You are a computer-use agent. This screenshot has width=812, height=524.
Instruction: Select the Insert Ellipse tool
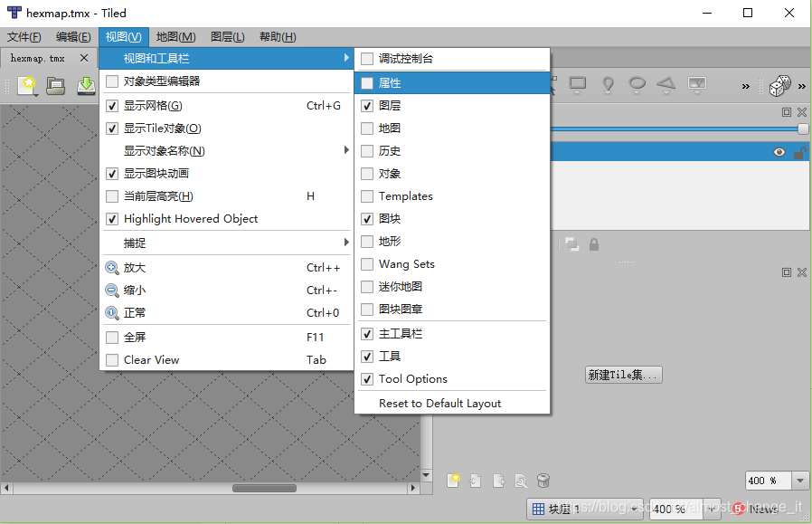[637, 85]
